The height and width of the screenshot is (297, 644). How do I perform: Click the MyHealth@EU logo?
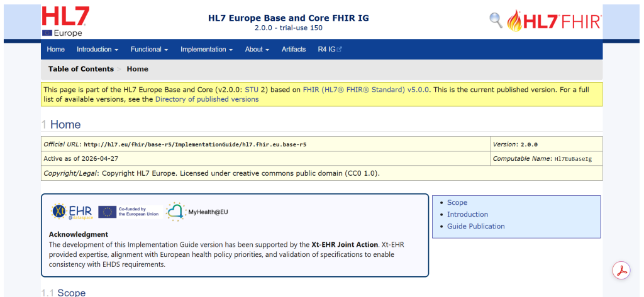(x=197, y=212)
